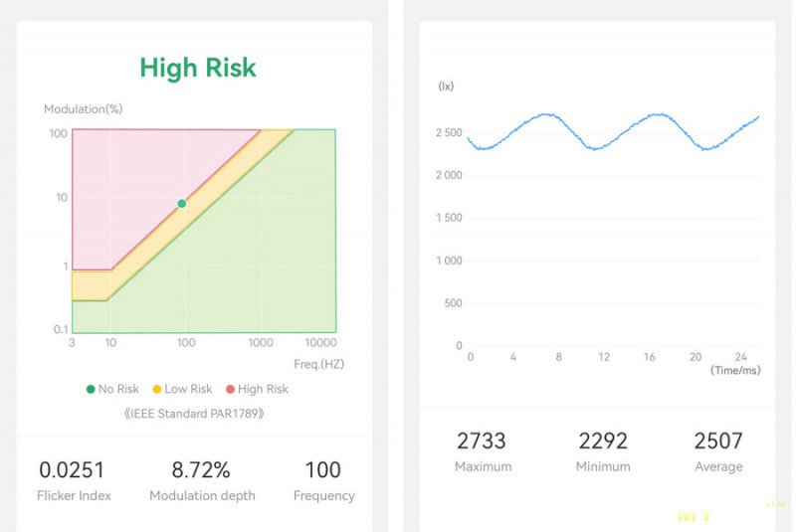This screenshot has width=796, height=532.
Task: Click the Low Risk legend text
Action: click(188, 389)
